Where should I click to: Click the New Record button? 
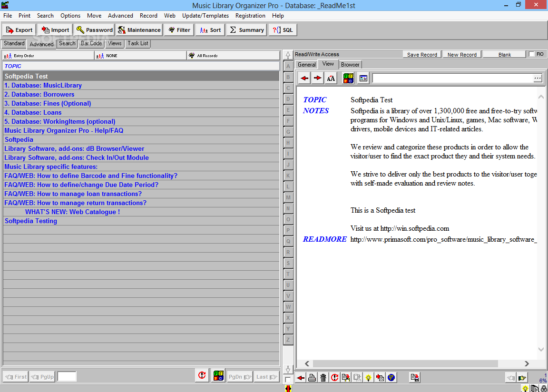(x=462, y=55)
